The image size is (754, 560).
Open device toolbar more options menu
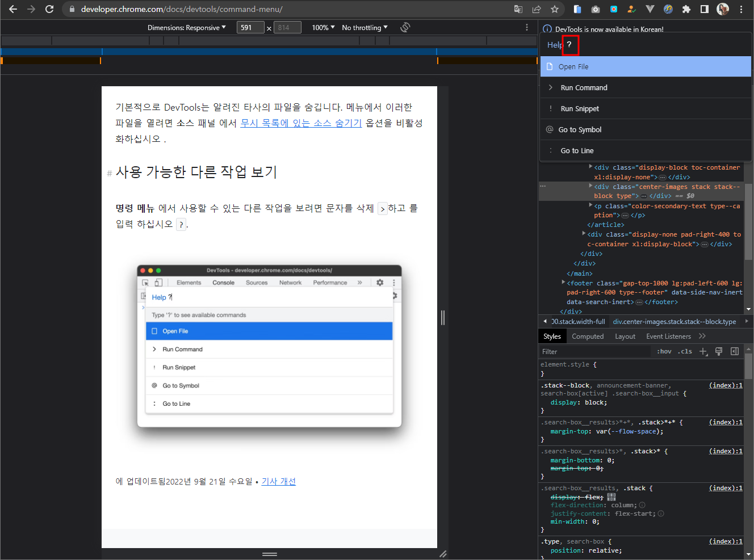click(x=527, y=27)
